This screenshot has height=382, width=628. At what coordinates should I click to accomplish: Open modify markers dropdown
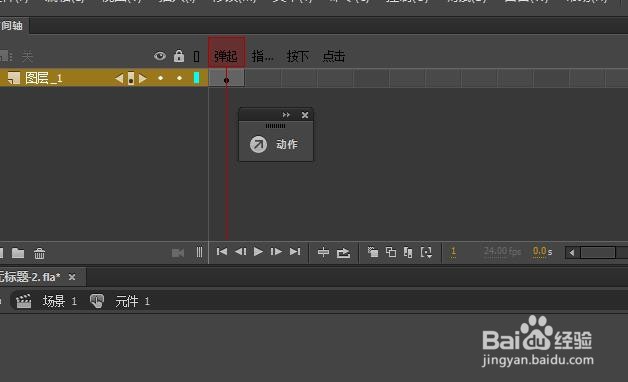[426, 252]
